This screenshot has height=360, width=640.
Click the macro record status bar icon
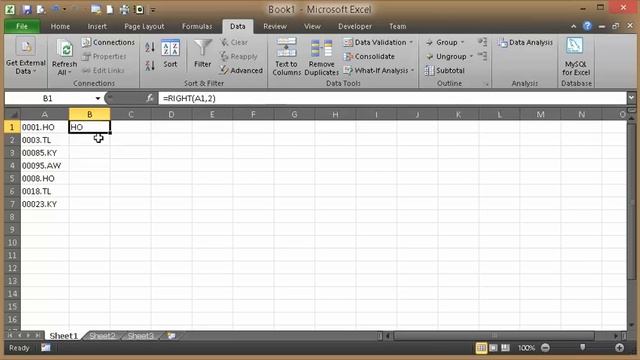[46, 348]
